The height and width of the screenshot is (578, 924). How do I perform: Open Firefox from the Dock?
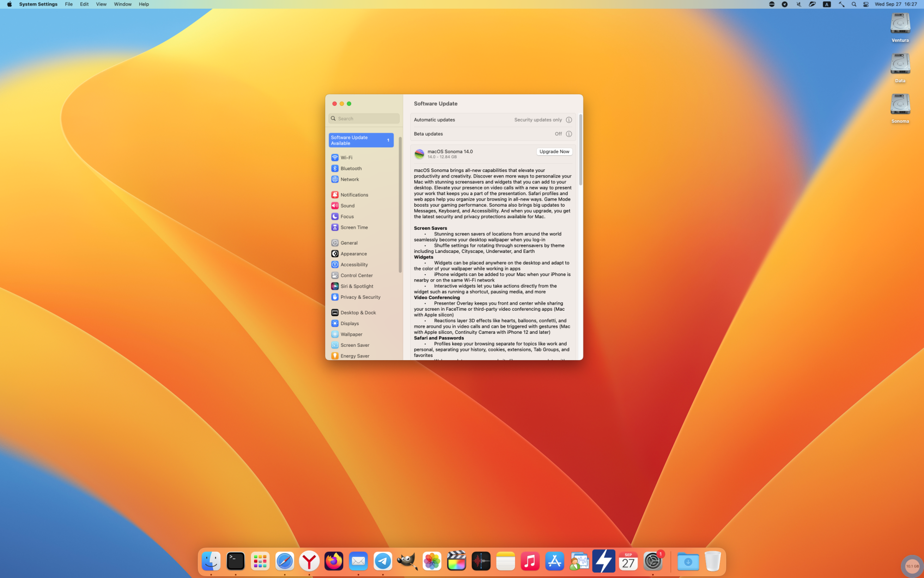[x=334, y=561]
